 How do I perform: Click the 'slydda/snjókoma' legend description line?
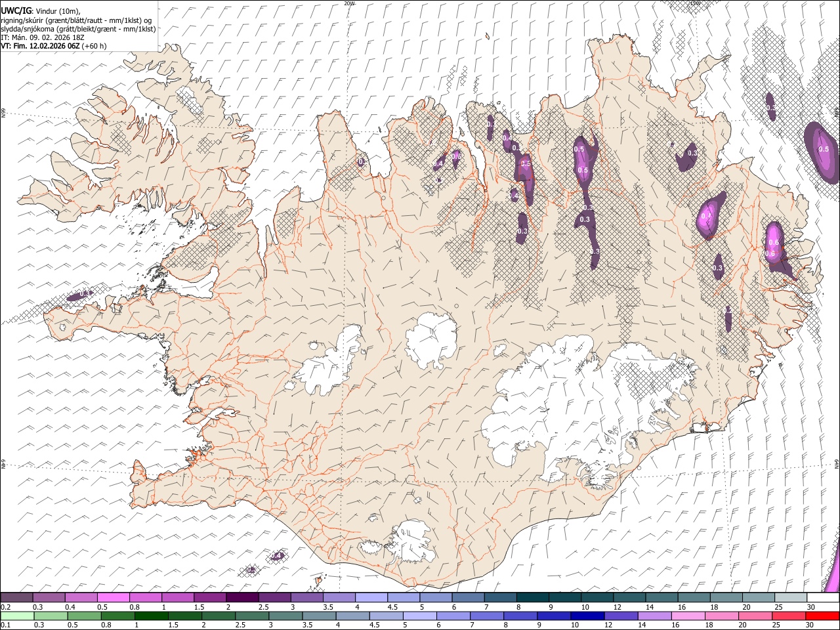(79, 29)
